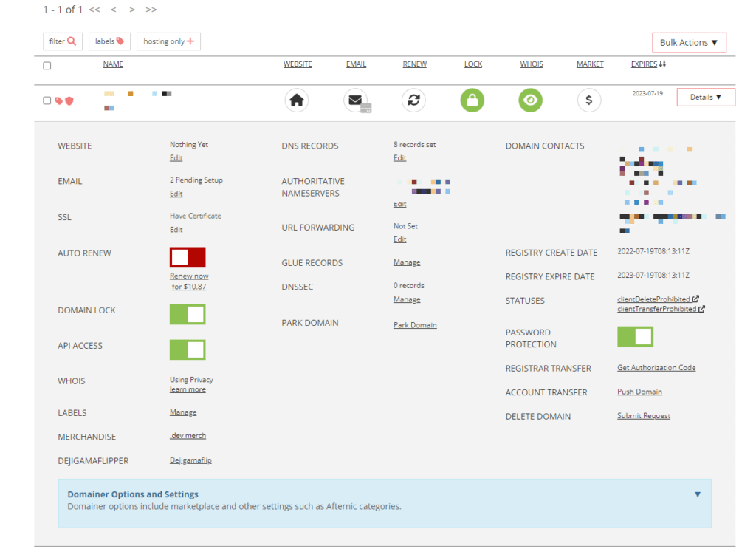Click the Push Domain link
The width and height of the screenshot is (756, 549).
tap(639, 392)
